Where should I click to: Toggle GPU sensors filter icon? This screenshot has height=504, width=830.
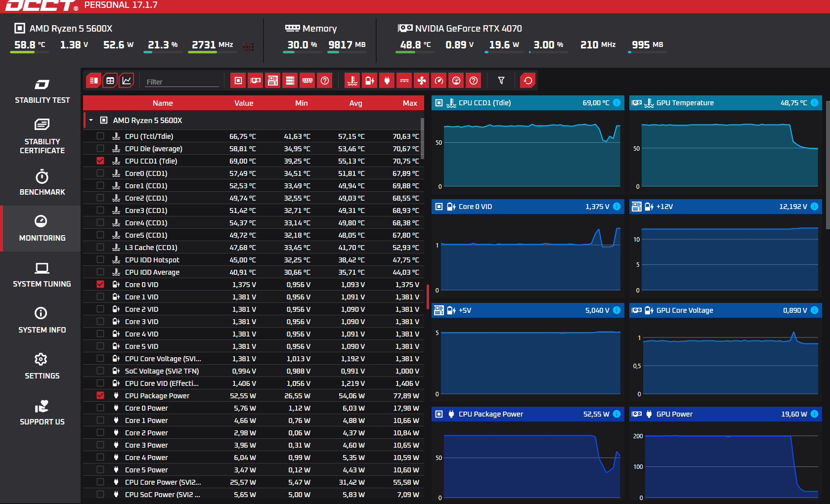[x=256, y=81]
